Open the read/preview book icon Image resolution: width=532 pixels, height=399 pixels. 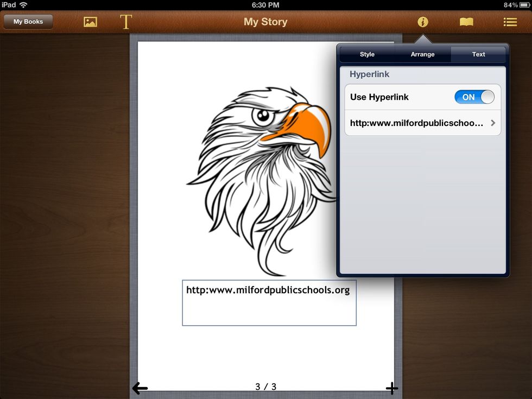coord(466,22)
